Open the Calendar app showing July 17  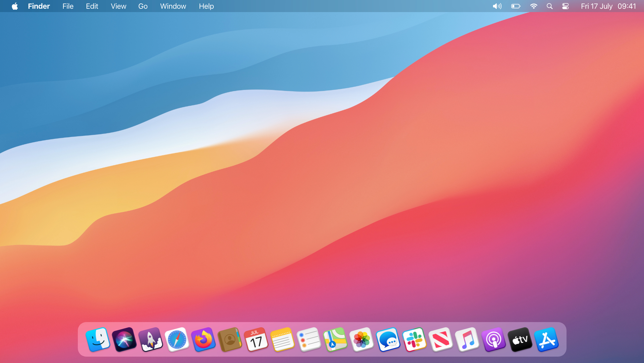(x=257, y=340)
